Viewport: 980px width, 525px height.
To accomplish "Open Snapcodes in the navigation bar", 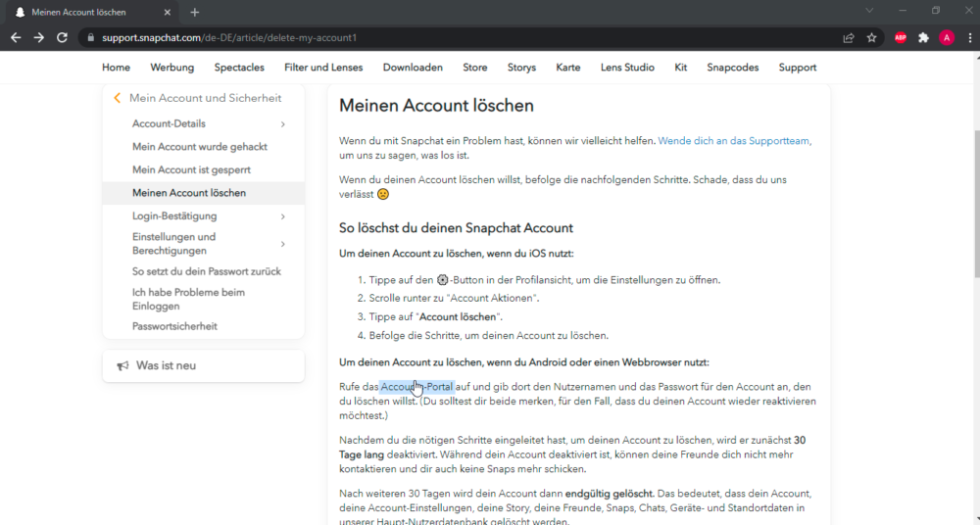I will click(x=732, y=68).
